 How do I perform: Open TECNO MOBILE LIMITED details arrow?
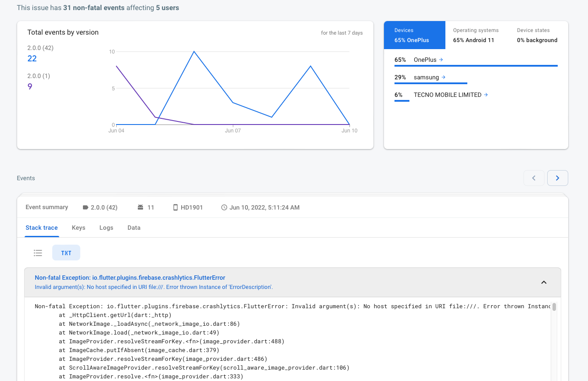pos(486,95)
